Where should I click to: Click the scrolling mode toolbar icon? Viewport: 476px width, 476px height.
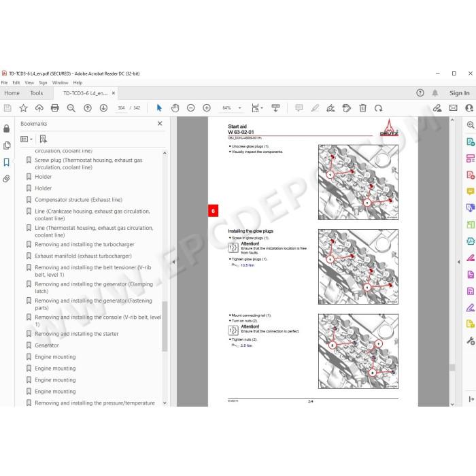(275, 108)
